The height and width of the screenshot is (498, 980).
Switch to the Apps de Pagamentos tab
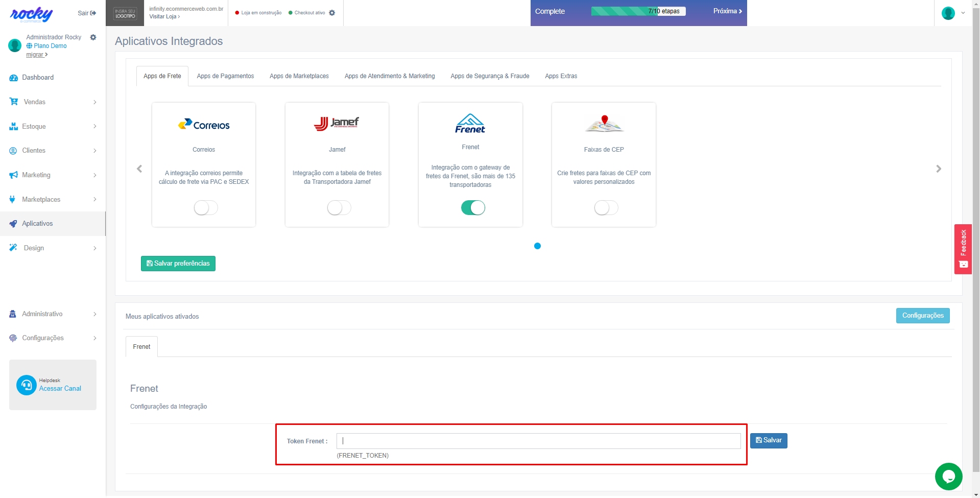225,76
